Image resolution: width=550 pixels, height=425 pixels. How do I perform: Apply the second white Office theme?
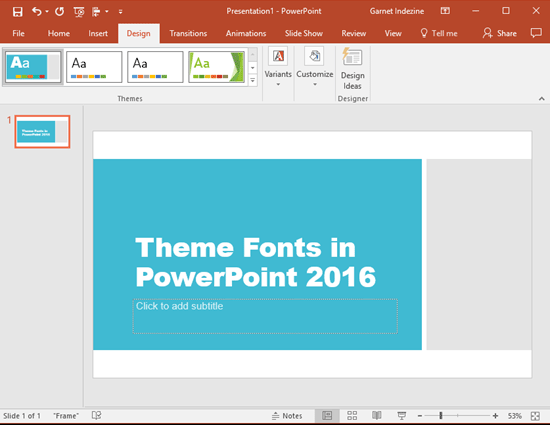(94, 67)
